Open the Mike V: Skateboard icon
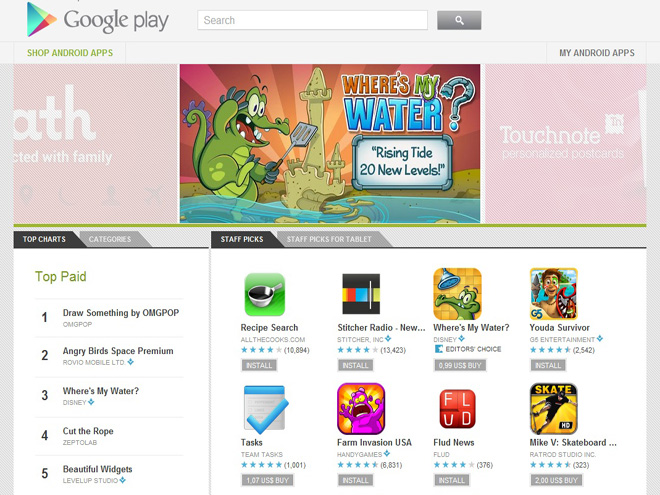This screenshot has width=660, height=495. click(554, 409)
